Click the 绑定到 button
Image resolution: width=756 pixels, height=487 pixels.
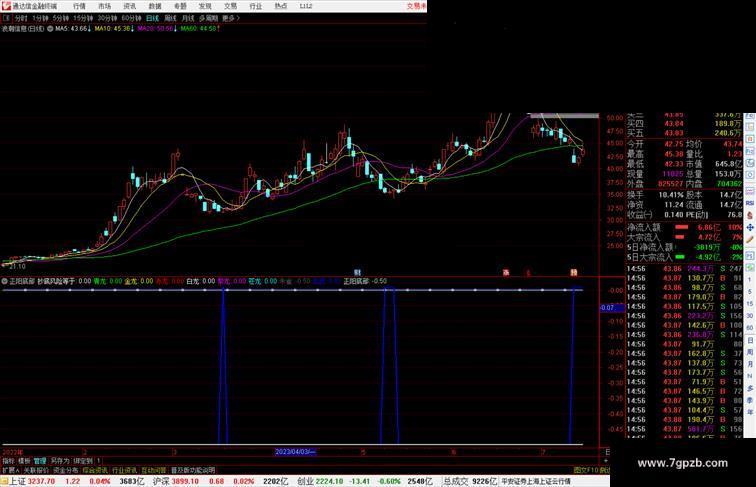tap(83, 461)
